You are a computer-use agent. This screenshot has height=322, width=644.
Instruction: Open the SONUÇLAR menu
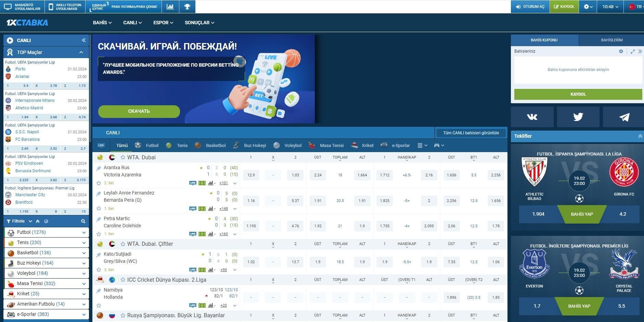pyautogui.click(x=199, y=23)
